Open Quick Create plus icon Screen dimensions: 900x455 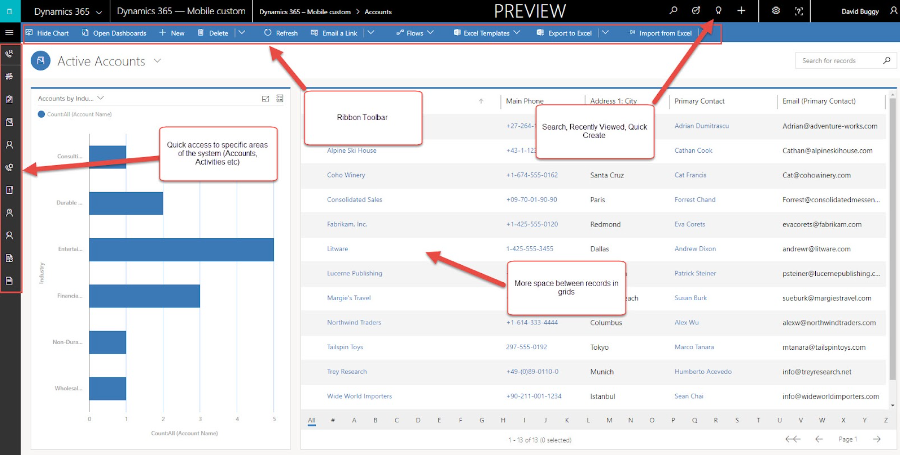point(741,11)
